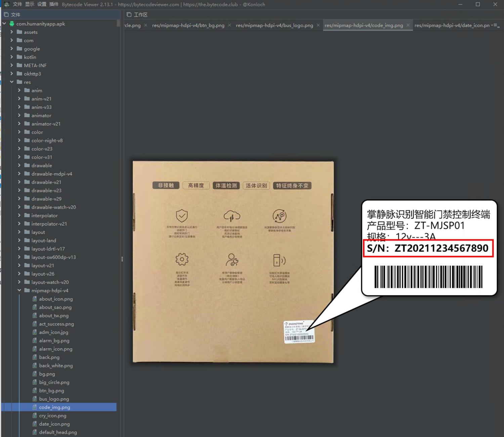Viewport: 504px width, 437px height.
Task: Click the about_icon.png file icon
Action: pos(35,299)
